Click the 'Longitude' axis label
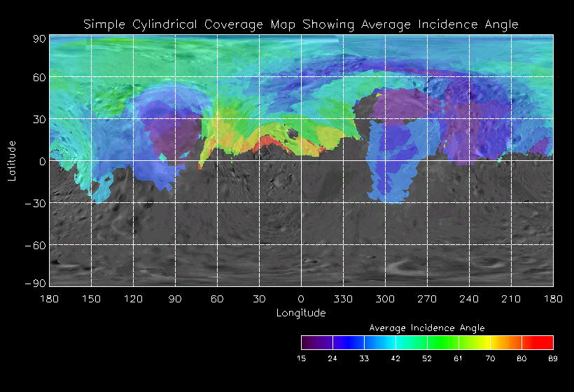Screen dimensions: 574x392 point(301,313)
